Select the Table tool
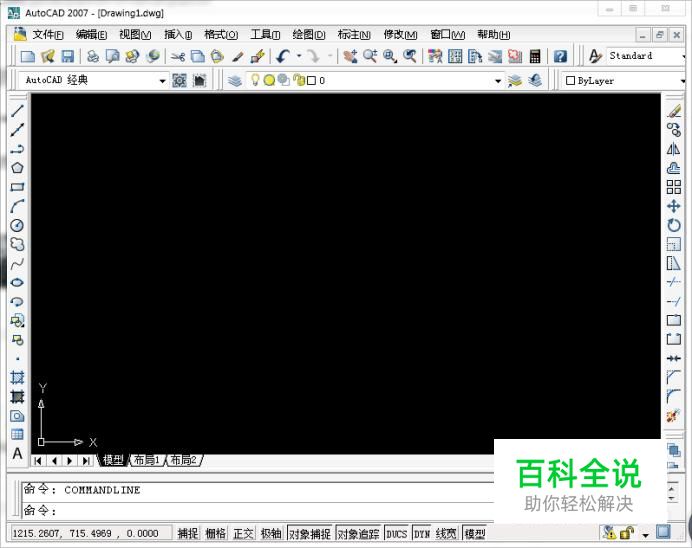Viewport: 692px width, 548px height. pos(17,435)
